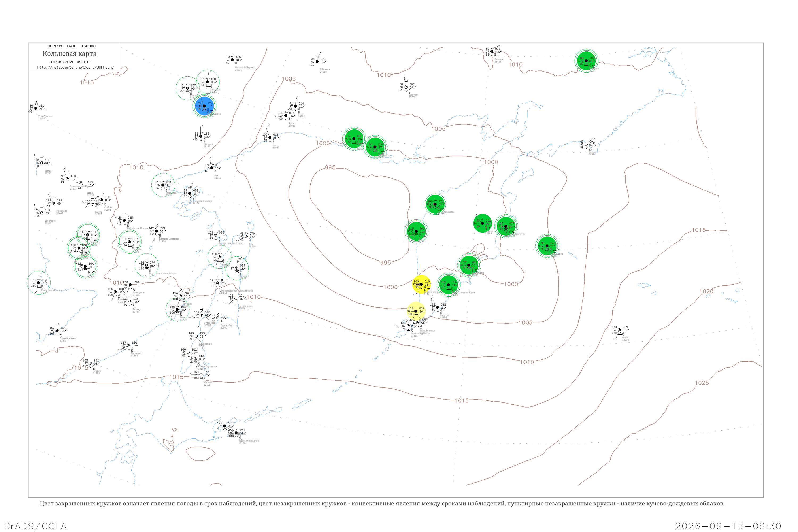Click the 995 isobar label near low center top
798x532 pixels.
[x=330, y=167]
